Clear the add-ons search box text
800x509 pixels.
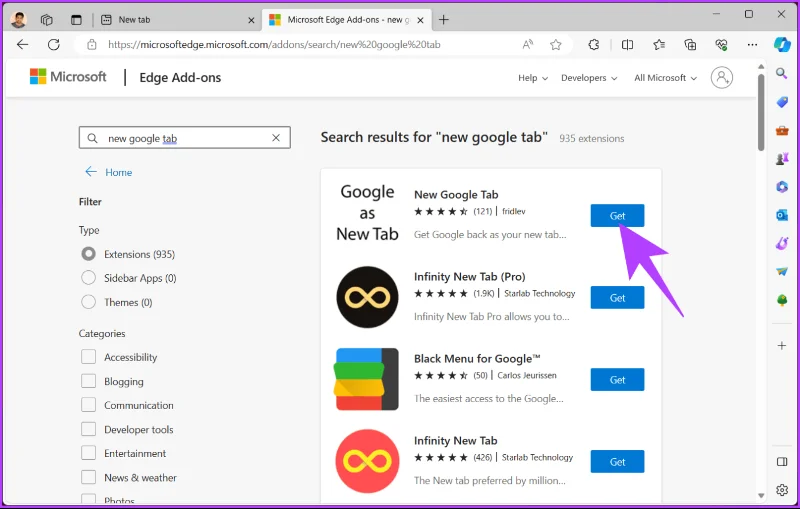pos(276,138)
